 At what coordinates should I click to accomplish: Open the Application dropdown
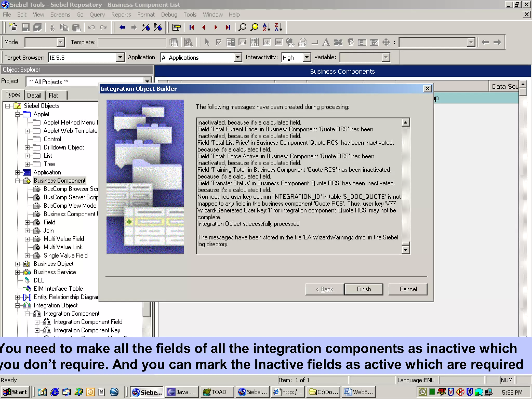237,57
